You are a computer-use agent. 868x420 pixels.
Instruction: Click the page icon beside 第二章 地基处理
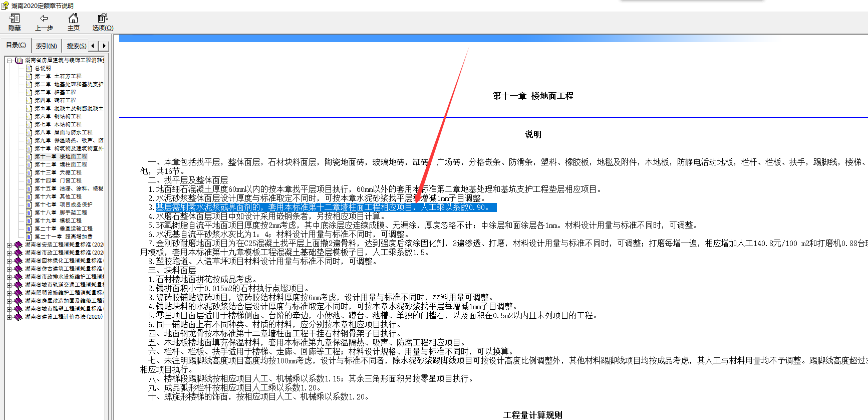[x=29, y=84]
